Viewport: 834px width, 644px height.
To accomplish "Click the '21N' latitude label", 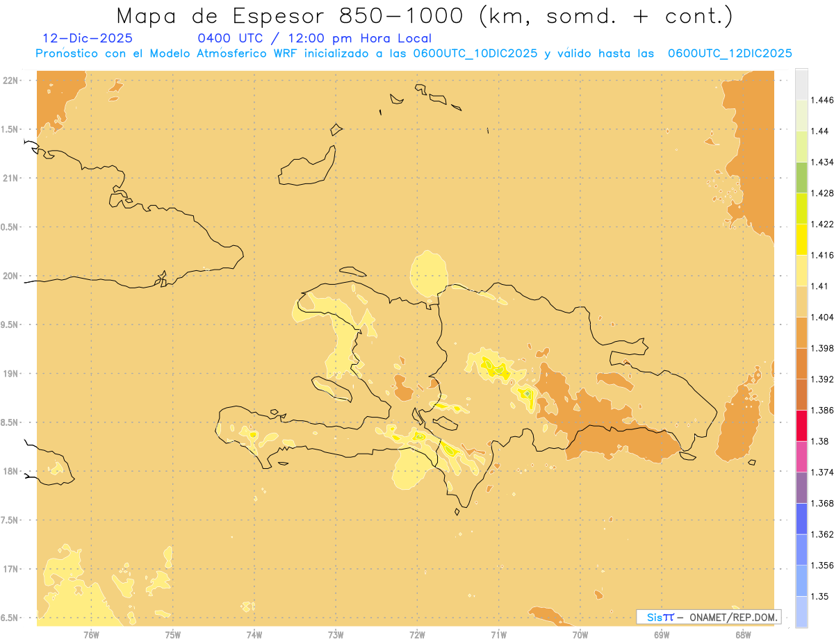I will (x=10, y=178).
